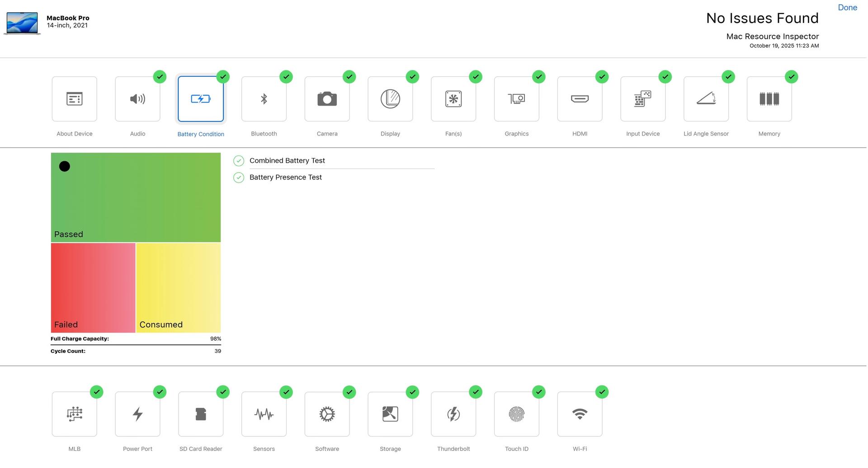Click the MacBook Pro device thumbnail
Image resolution: width=868 pixels, height=468 pixels.
[x=22, y=23]
